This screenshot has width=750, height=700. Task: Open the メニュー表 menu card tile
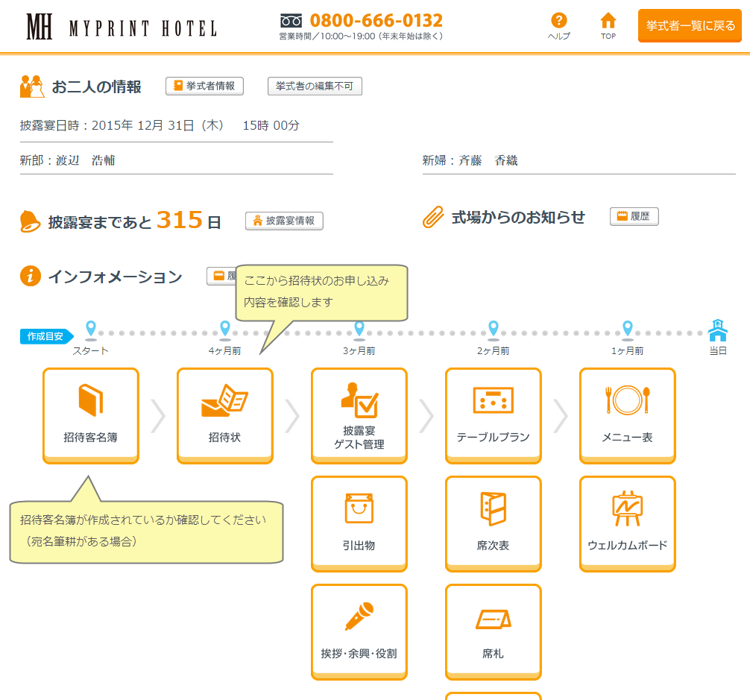[627, 414]
